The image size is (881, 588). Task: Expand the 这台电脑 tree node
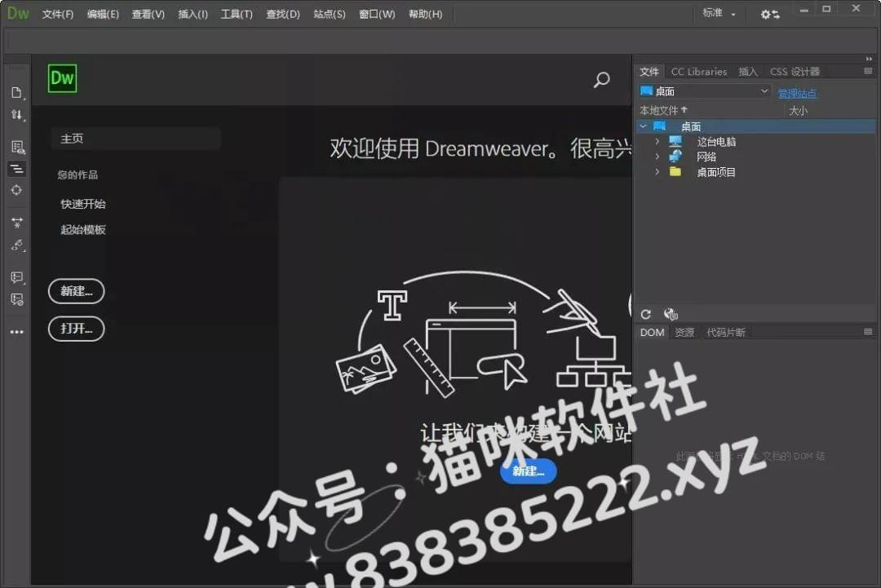(657, 142)
